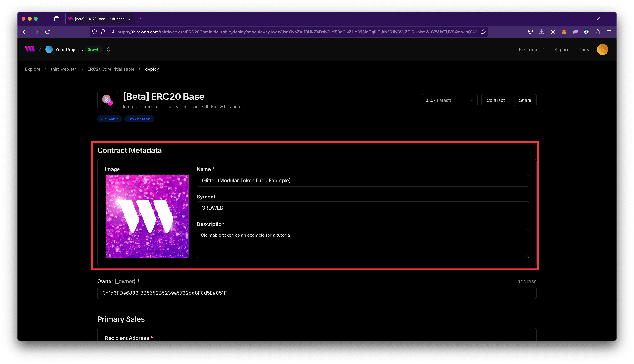Screen dimensions: 634x364
Task: Toggle the Claimable badge
Action: click(x=110, y=119)
